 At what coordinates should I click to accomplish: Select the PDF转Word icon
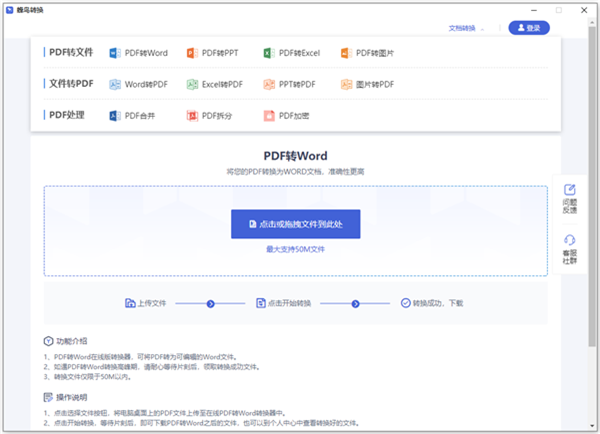pyautogui.click(x=115, y=53)
